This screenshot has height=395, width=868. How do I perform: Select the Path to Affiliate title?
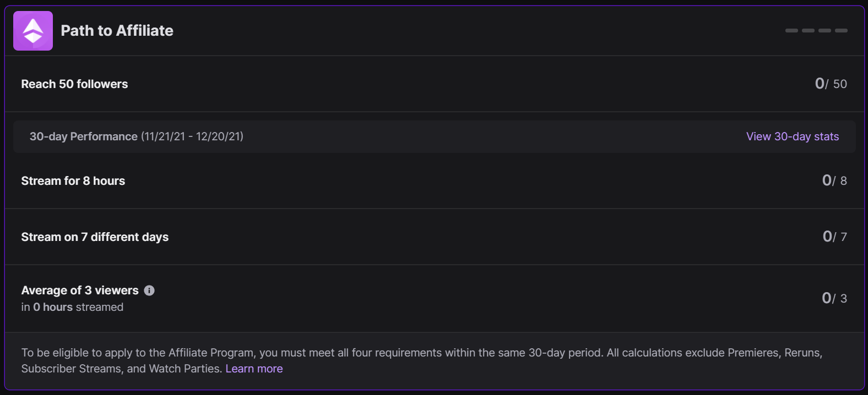(117, 31)
